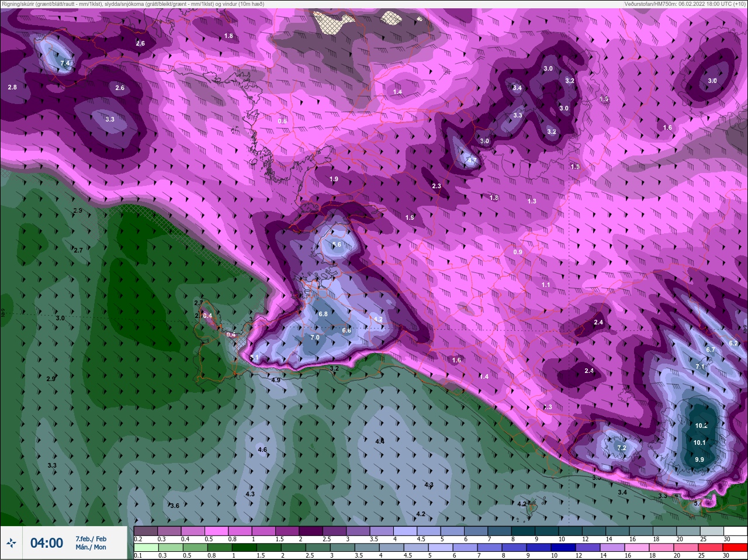Click the wind compass icon beside 04:00

pyautogui.click(x=11, y=543)
